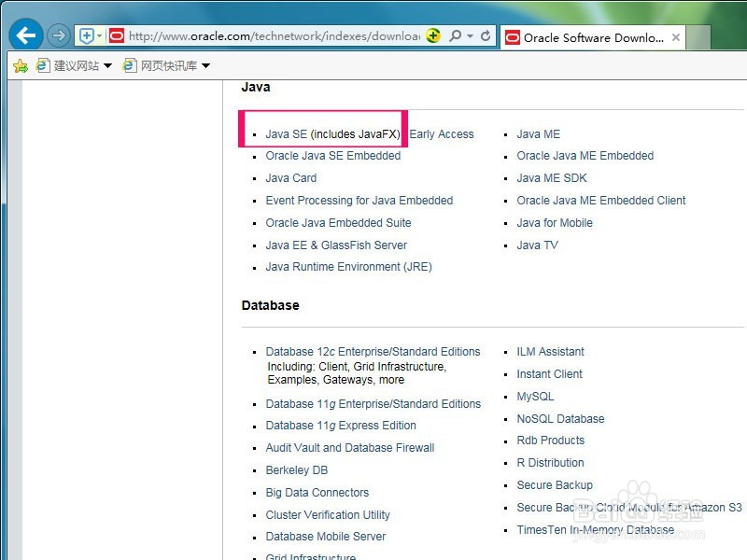The image size is (747, 560).
Task: Click the magnifier search icon
Action: click(456, 35)
